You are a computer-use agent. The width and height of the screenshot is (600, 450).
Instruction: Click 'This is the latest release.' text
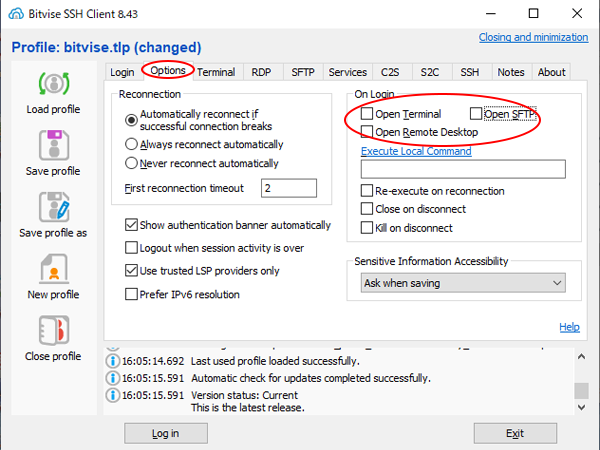click(x=248, y=408)
